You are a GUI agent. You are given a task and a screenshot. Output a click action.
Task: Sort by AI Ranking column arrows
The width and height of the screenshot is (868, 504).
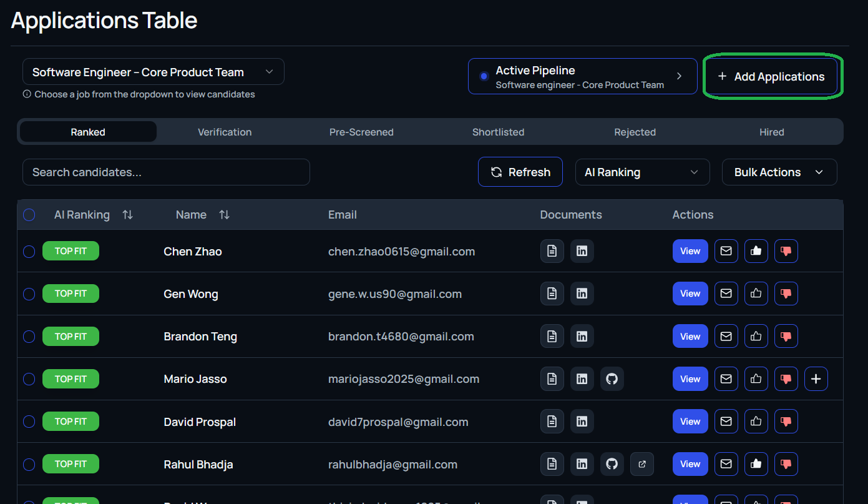tap(127, 215)
